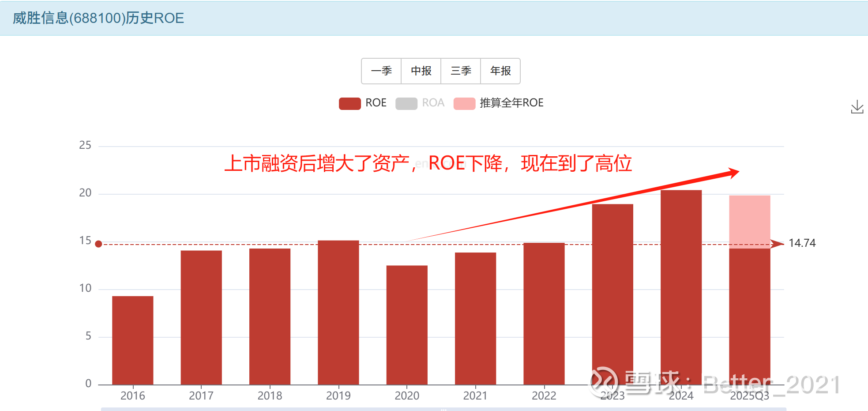This screenshot has height=411, width=868.
Task: Click the chart zoom slider bar at bottom
Action: point(443,409)
